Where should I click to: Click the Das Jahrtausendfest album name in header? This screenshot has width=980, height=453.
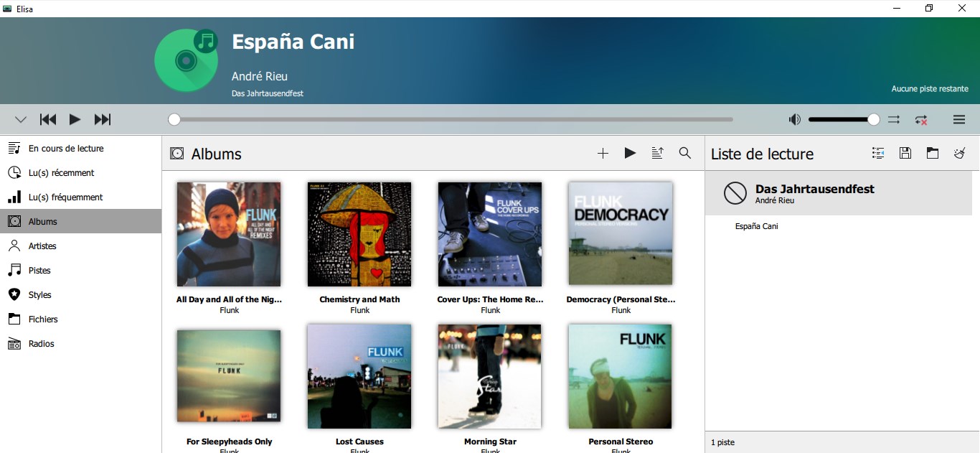[x=268, y=93]
